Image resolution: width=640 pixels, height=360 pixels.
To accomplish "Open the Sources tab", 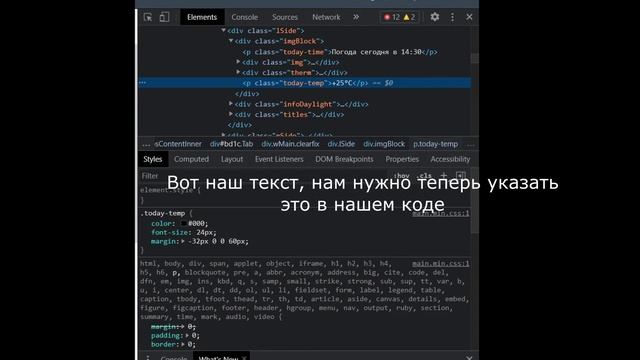I will [284, 17].
